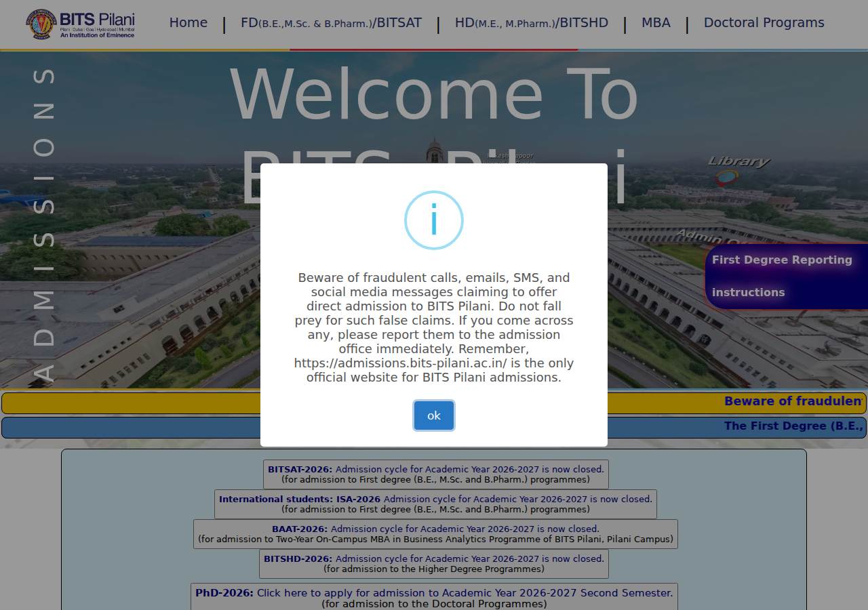Click the BITSAT-2026 admission notice
This screenshot has height=610, width=868.
pyautogui.click(x=436, y=474)
